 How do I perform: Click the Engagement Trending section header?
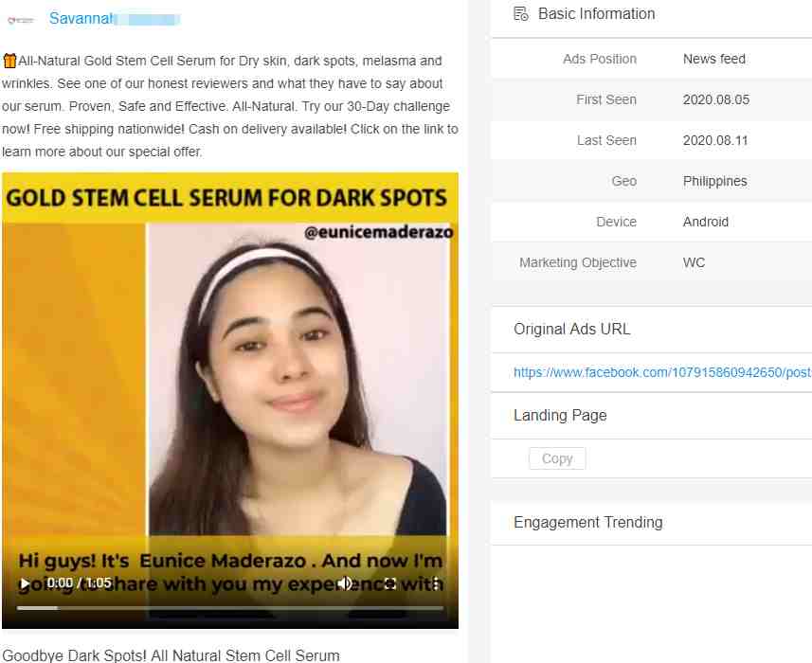(587, 522)
